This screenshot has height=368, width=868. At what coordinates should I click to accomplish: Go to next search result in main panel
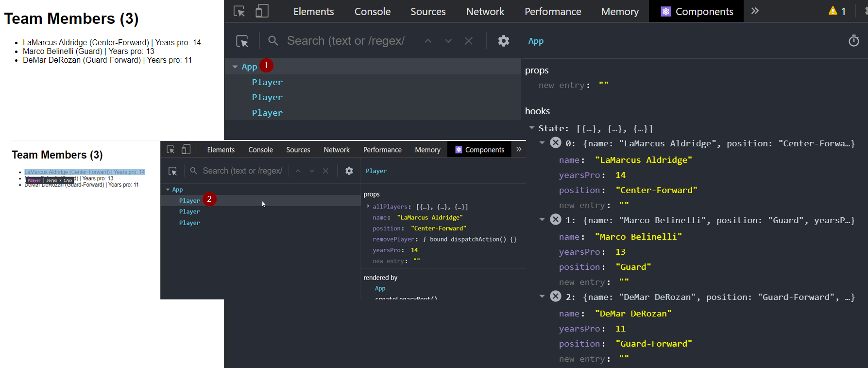click(x=448, y=41)
